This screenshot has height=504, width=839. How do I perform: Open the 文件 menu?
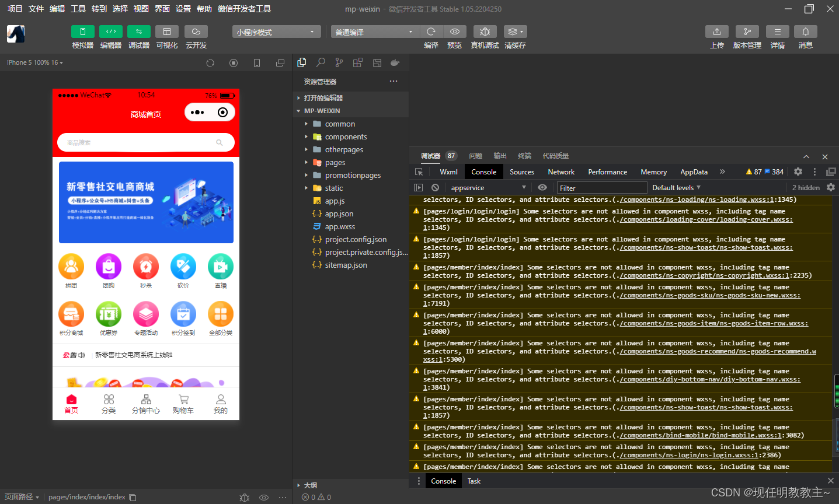point(36,9)
